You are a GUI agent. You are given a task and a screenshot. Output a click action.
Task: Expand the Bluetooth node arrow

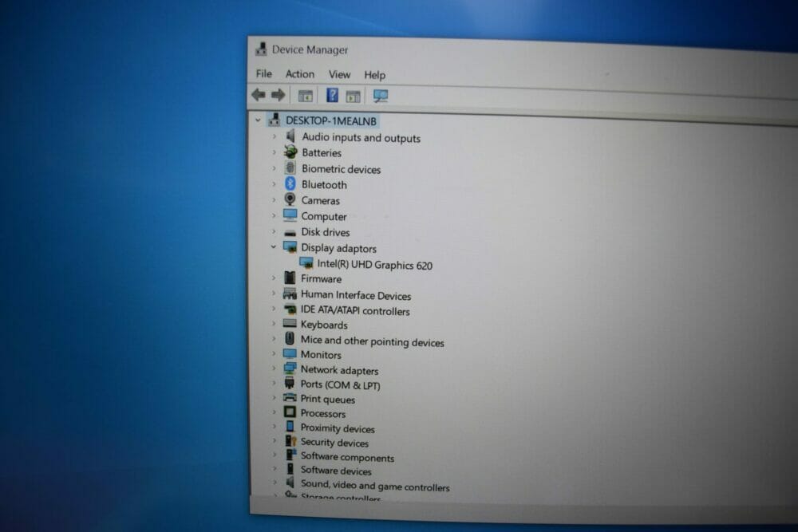(274, 183)
